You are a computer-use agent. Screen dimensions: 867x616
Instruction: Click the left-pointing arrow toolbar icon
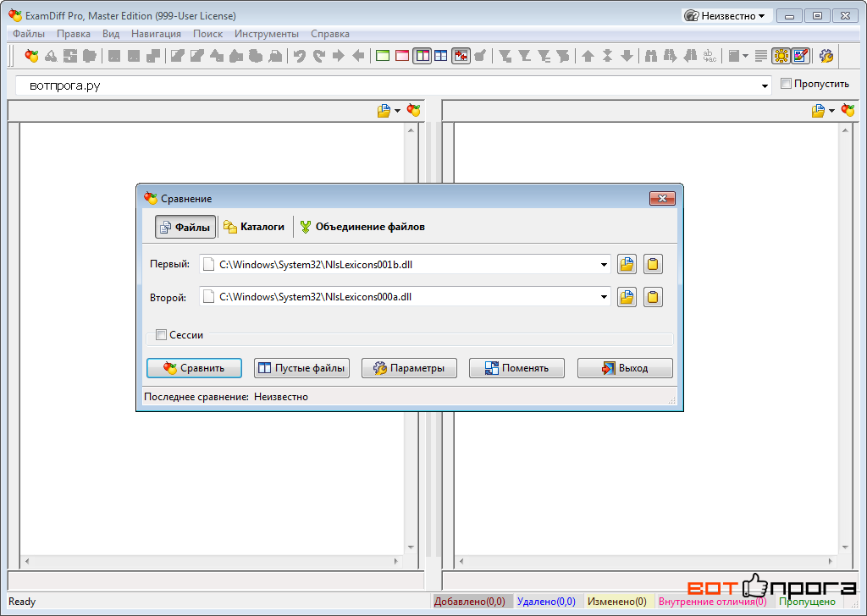pyautogui.click(x=358, y=56)
